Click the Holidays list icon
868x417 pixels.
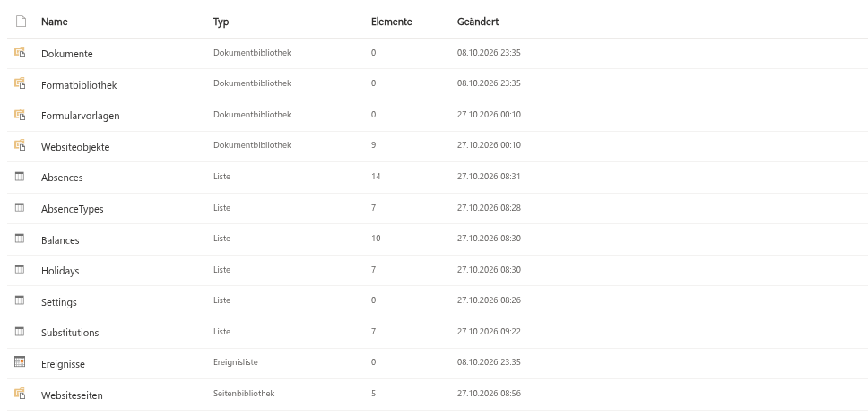click(x=20, y=270)
